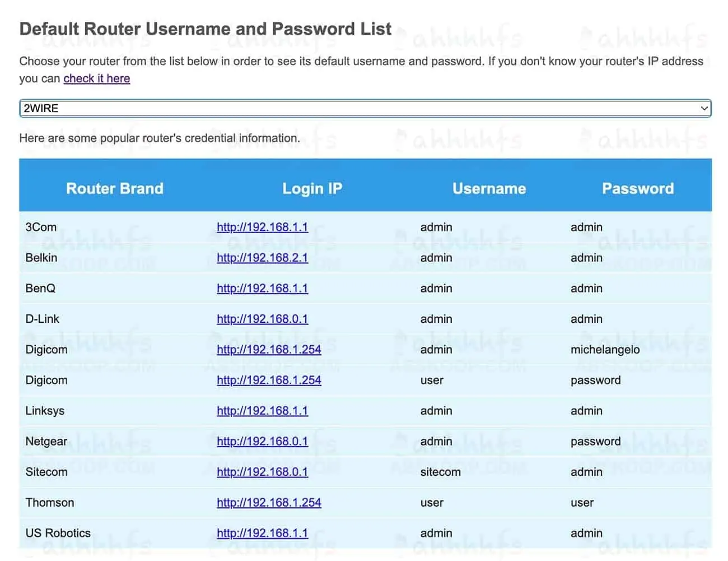Open the BenQ router login IP link
728x561 pixels.
point(262,288)
